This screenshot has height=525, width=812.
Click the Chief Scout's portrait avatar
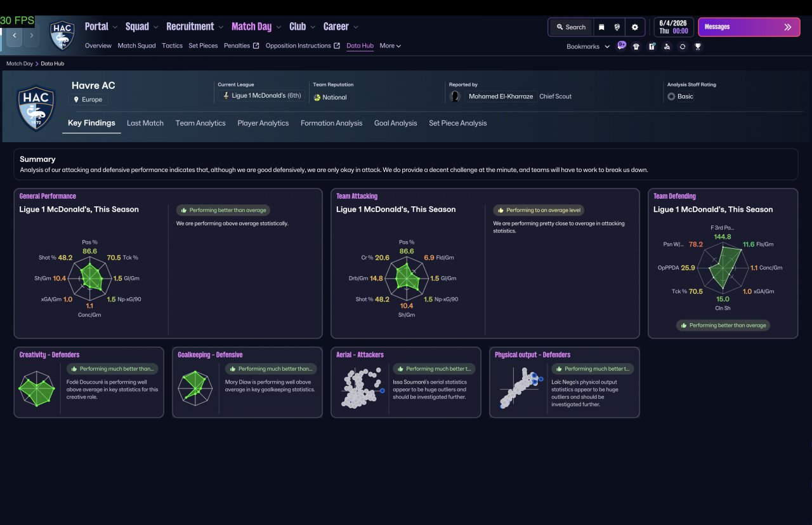(x=455, y=96)
